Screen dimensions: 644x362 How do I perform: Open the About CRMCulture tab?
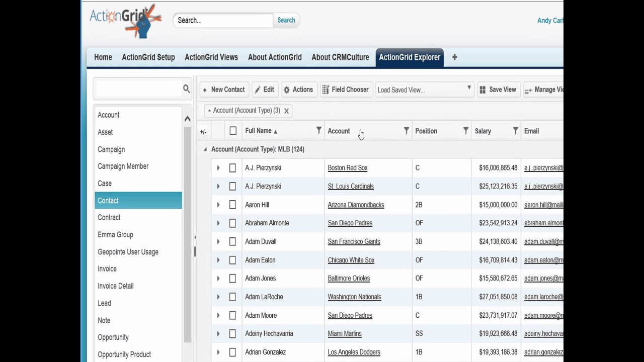point(340,57)
